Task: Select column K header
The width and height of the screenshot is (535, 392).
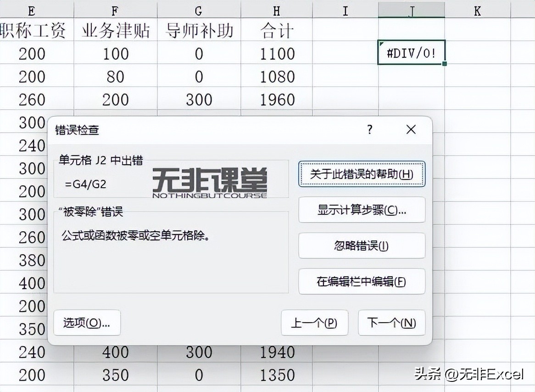Action: point(477,10)
